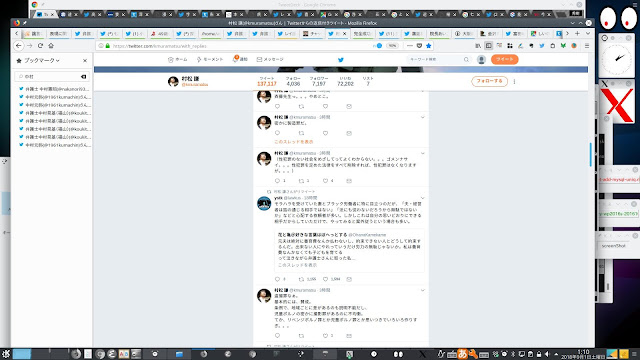Open the profile more options three dots
Image resolution: width=640 pixels, height=360 pixels.
(514, 82)
